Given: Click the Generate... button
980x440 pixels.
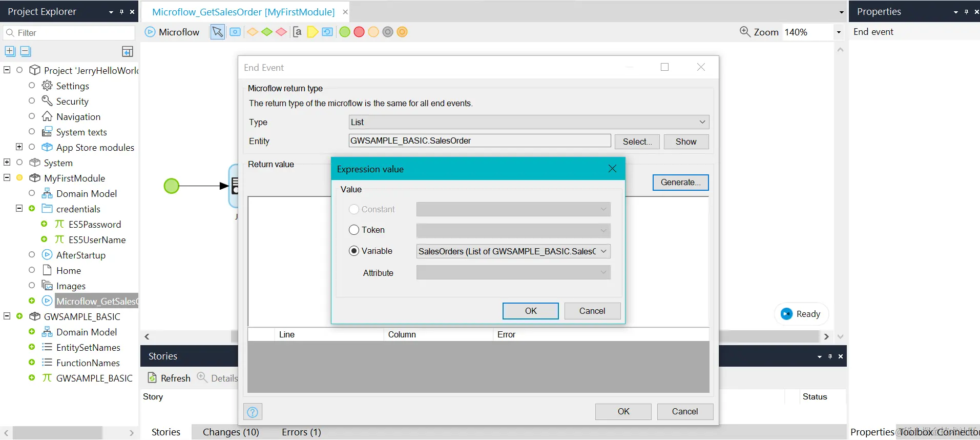Looking at the screenshot, I should click(x=680, y=182).
